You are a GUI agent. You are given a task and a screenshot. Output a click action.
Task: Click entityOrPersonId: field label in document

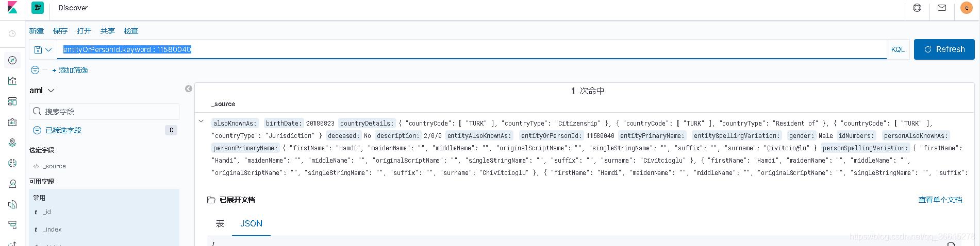(x=551, y=136)
